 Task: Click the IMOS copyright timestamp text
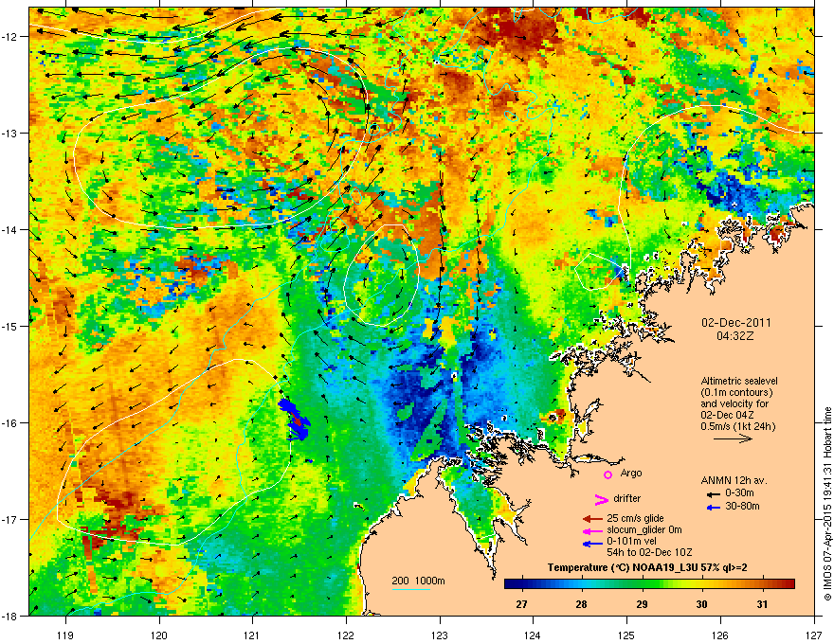click(827, 504)
